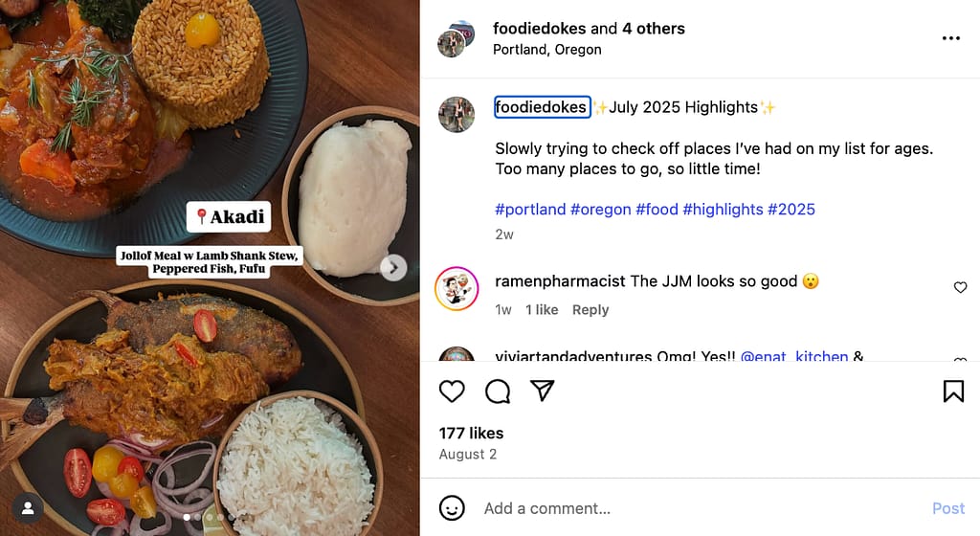Show the "4 others" collaborators list
The width and height of the screenshot is (980, 536).
[x=654, y=29]
